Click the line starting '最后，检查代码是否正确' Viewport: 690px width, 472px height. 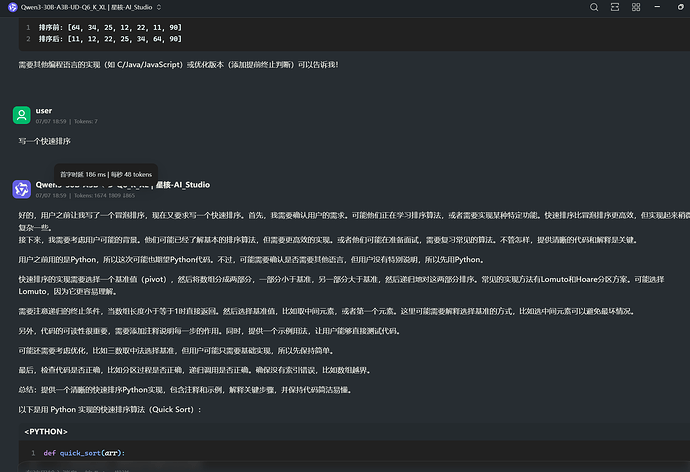[x=195, y=370]
